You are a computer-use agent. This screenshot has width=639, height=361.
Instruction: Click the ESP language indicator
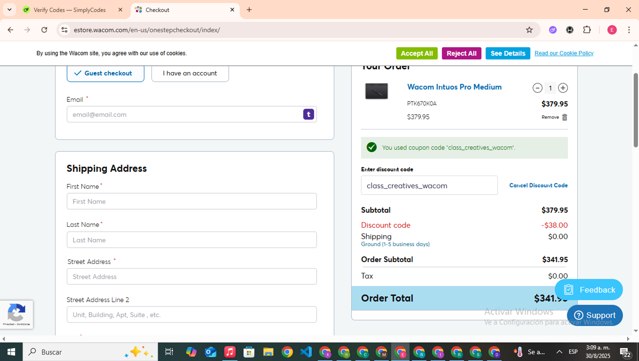(573, 352)
